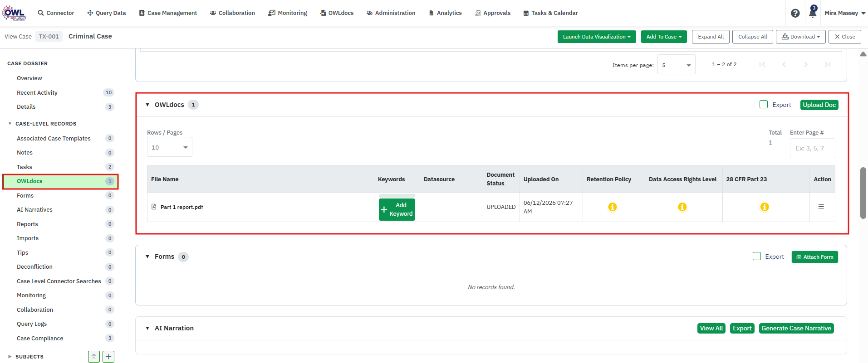Click Generate Case Narrative button
Viewport: 868px width, 363px height.
point(796,328)
